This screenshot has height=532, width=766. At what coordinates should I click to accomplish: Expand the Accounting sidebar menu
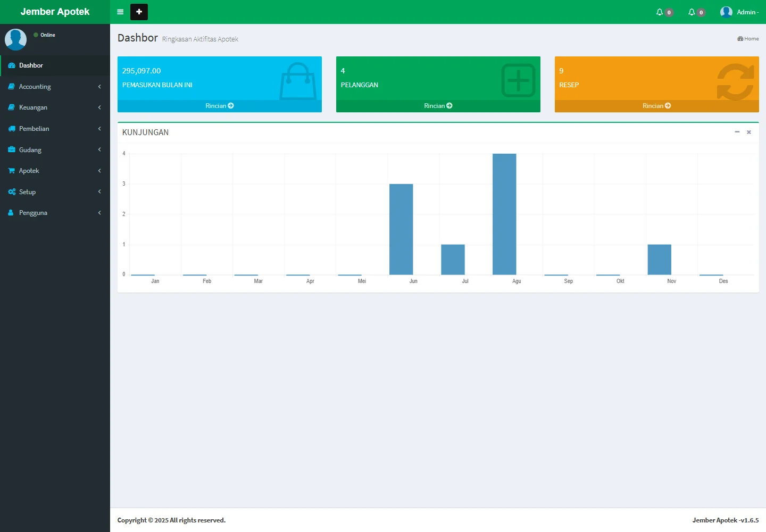point(35,87)
